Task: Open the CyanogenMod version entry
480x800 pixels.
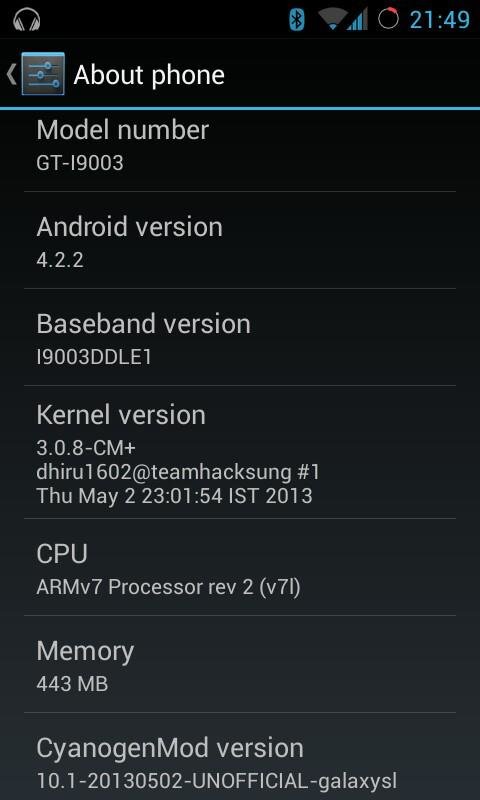Action: [x=240, y=757]
